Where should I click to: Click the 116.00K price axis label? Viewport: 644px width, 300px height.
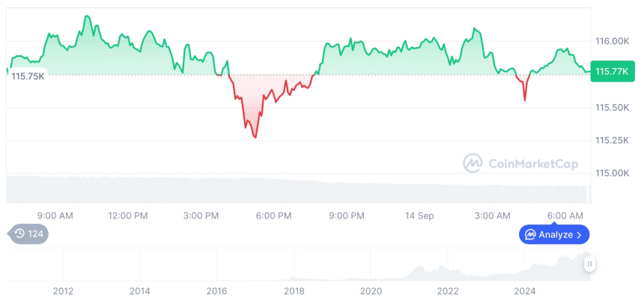pyautogui.click(x=613, y=40)
